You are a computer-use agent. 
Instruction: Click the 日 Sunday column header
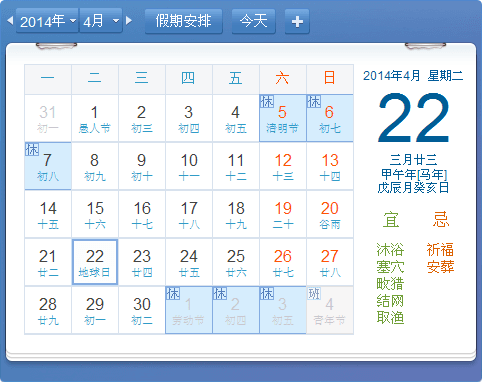[x=330, y=79]
